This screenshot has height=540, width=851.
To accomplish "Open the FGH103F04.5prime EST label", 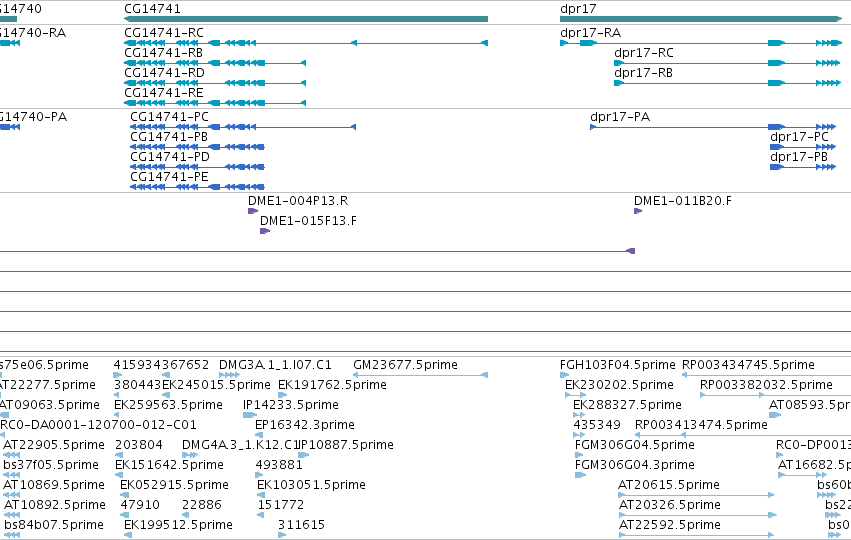I will tap(618, 365).
